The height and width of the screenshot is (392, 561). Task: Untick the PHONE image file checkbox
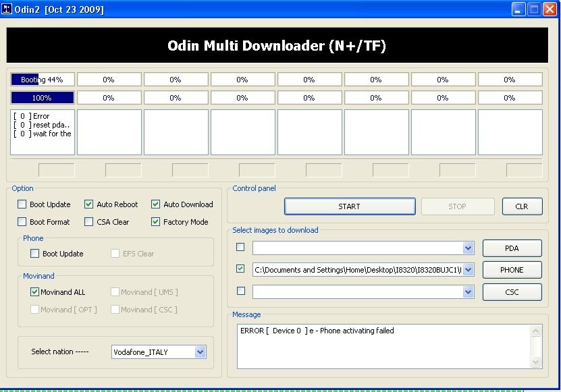click(240, 269)
